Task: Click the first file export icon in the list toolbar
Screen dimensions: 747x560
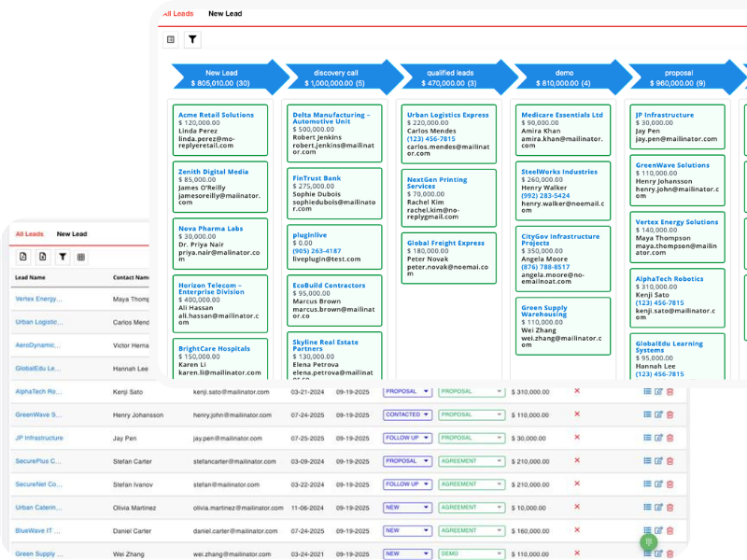Action: coord(24,257)
